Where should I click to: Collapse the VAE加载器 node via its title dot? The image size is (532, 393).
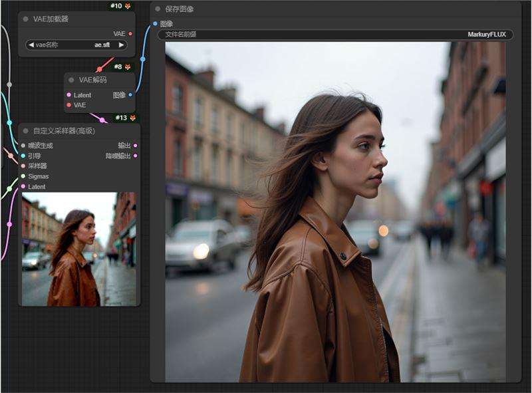tap(26, 19)
